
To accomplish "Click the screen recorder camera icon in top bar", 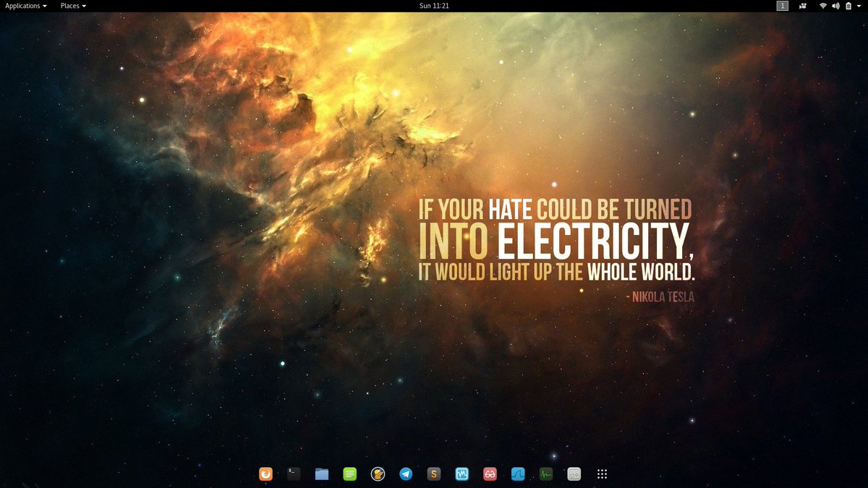I will point(803,6).
